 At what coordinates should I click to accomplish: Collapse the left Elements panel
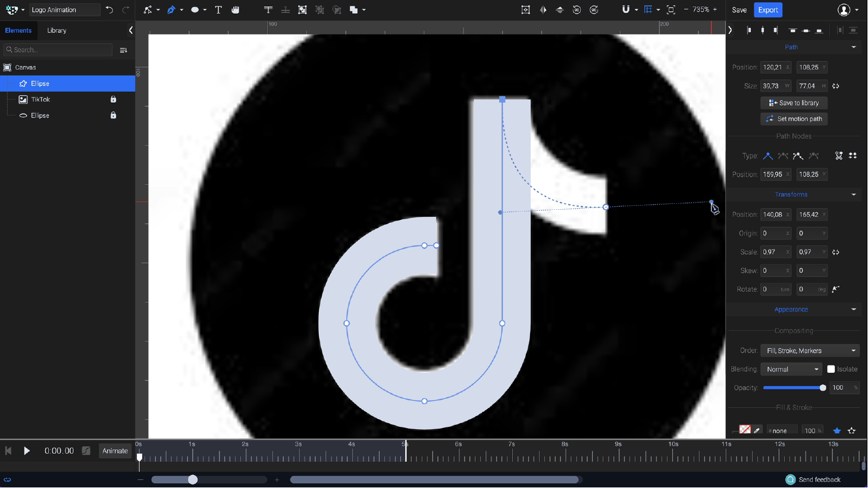click(130, 30)
